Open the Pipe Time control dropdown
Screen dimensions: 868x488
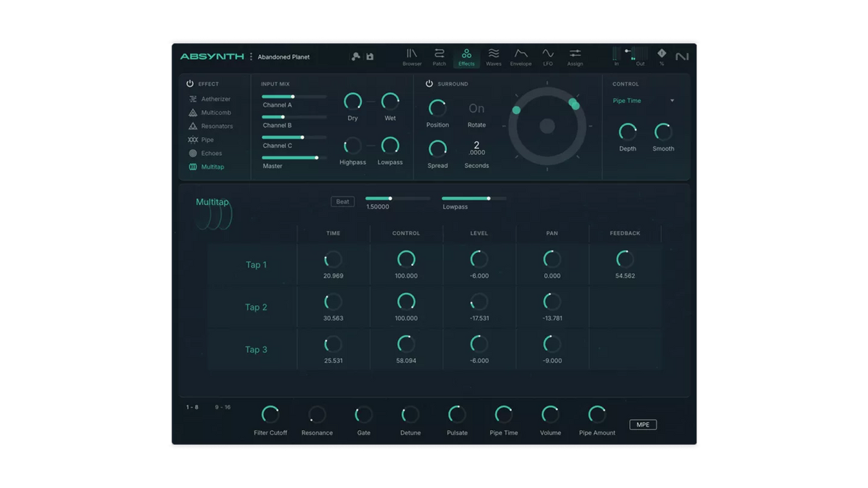click(643, 101)
